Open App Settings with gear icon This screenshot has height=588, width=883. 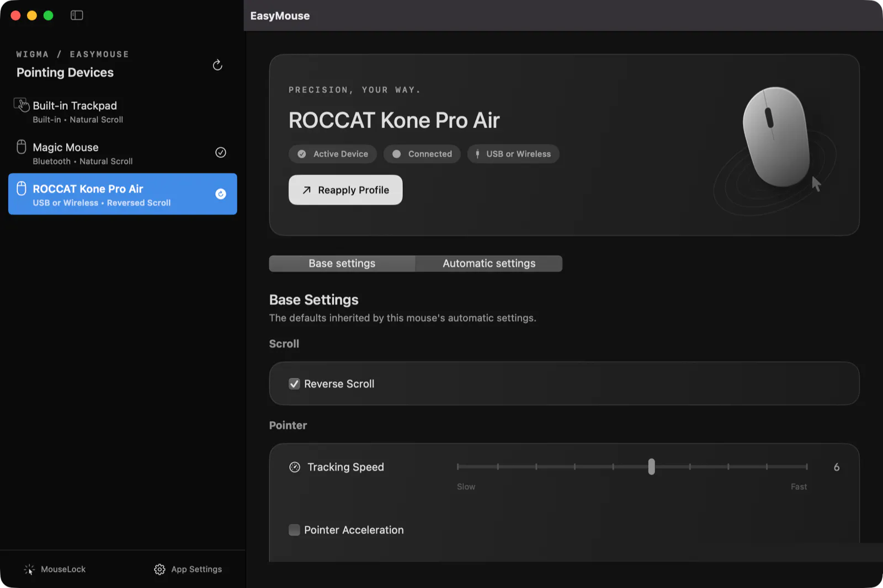point(188,569)
